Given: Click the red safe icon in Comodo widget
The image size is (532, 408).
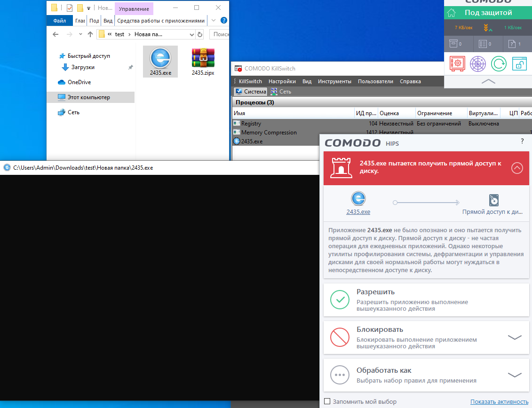Looking at the screenshot, I should coord(457,64).
